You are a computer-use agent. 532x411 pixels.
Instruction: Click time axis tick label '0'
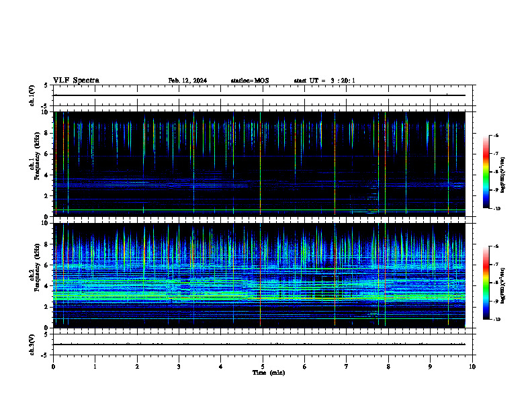[x=53, y=367]
